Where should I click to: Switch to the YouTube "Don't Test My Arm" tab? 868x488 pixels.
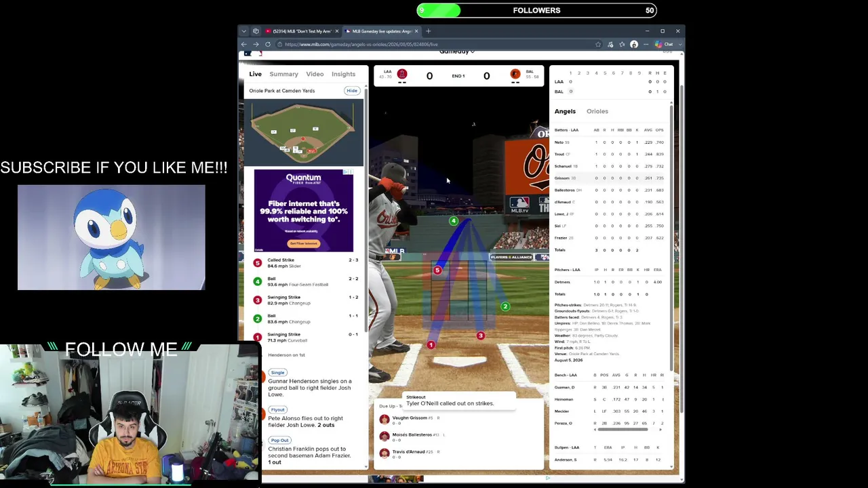301,31
